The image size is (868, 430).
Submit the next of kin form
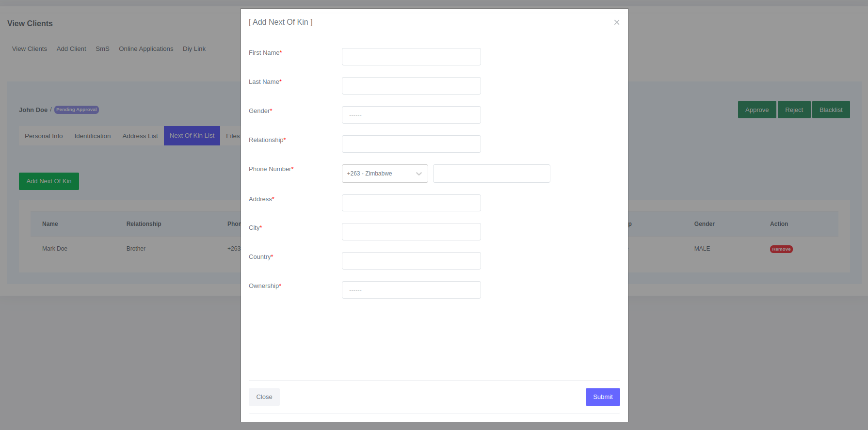(x=602, y=397)
